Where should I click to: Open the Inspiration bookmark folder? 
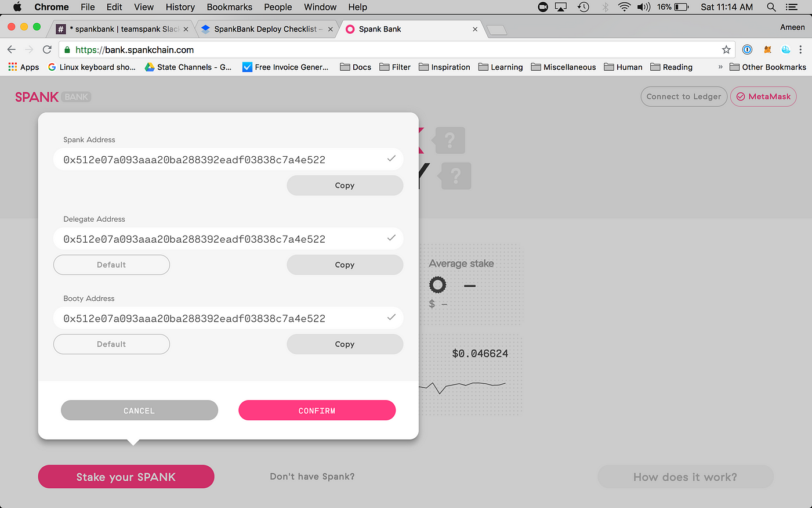point(444,67)
